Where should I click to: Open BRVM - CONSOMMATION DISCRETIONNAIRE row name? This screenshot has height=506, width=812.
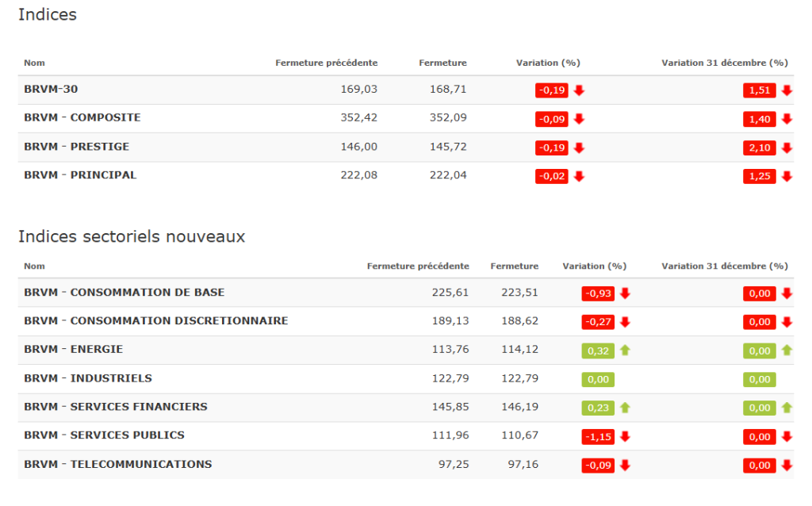(155, 321)
